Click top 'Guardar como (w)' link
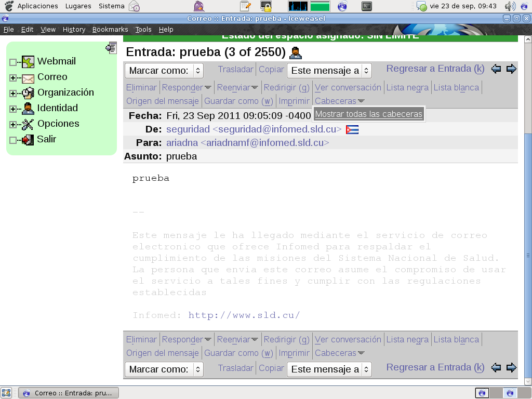 click(238, 101)
